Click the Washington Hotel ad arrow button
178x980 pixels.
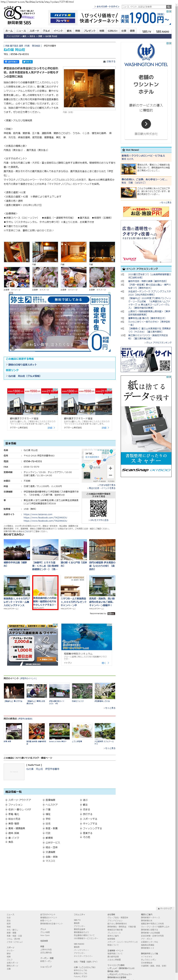pos(146,124)
